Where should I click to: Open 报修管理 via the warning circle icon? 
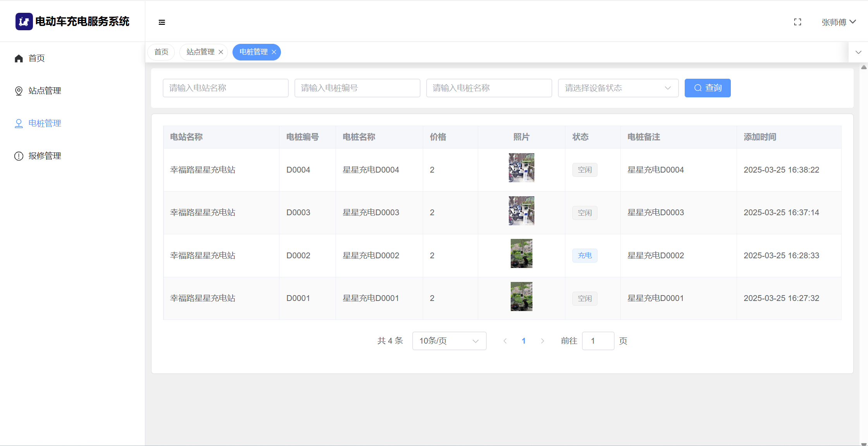pyautogui.click(x=19, y=156)
